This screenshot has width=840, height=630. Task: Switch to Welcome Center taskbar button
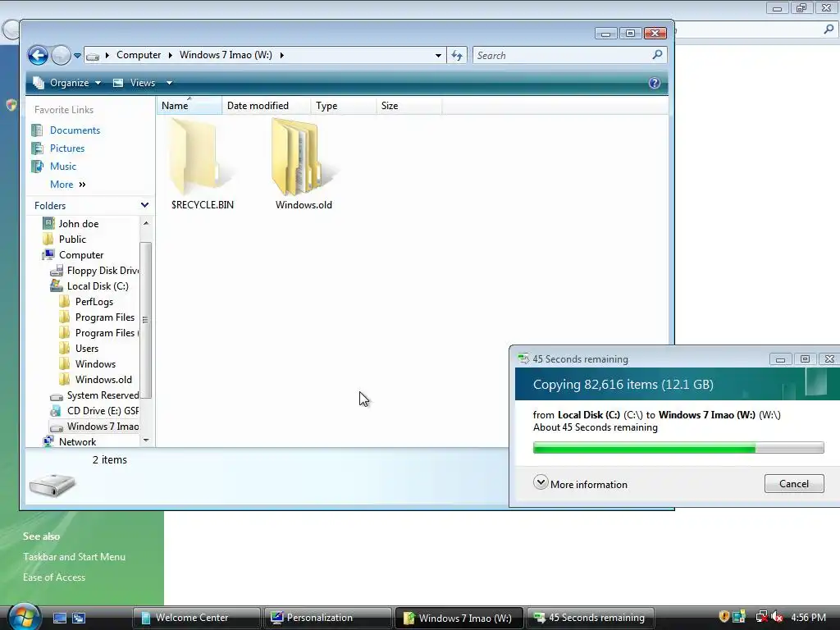[196, 618]
